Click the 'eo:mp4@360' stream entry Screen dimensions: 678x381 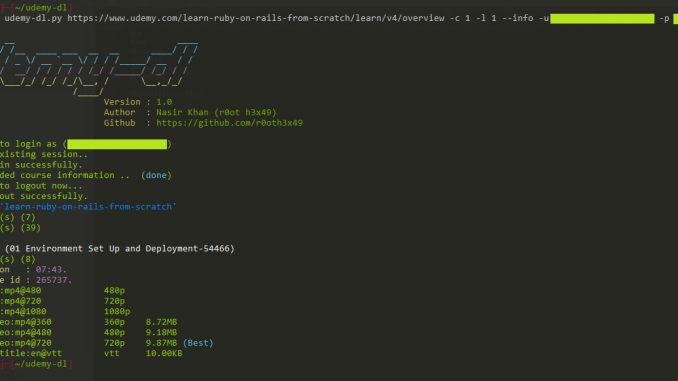pyautogui.click(x=26, y=322)
